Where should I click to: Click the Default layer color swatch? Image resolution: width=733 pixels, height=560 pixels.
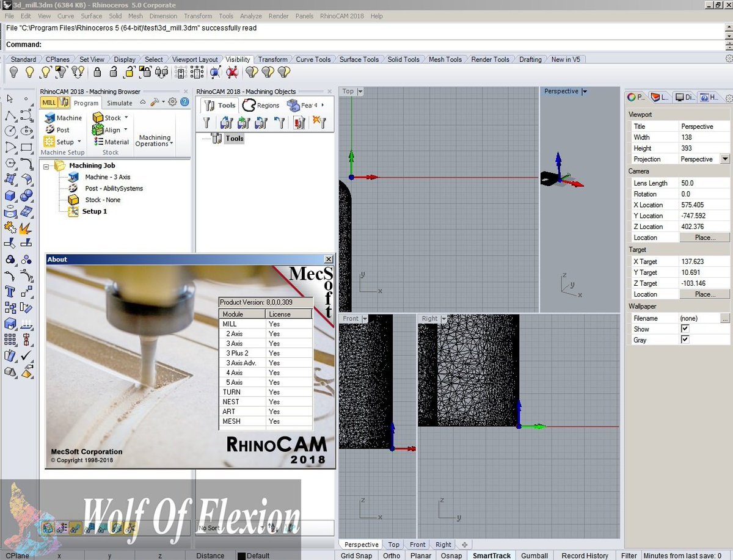pyautogui.click(x=241, y=556)
